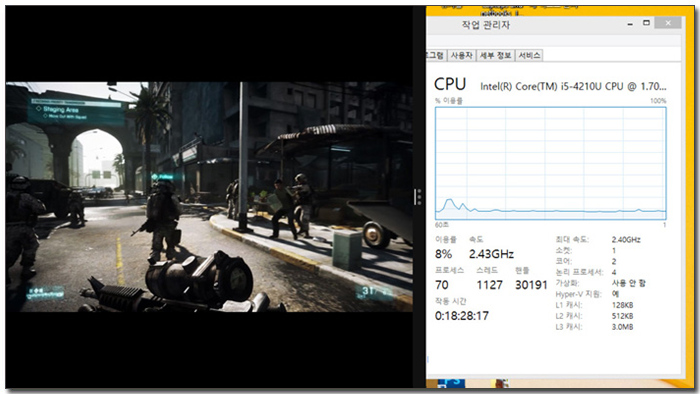The width and height of the screenshot is (700, 394).
Task: Close the 작업 관리자 window
Action: click(668, 23)
